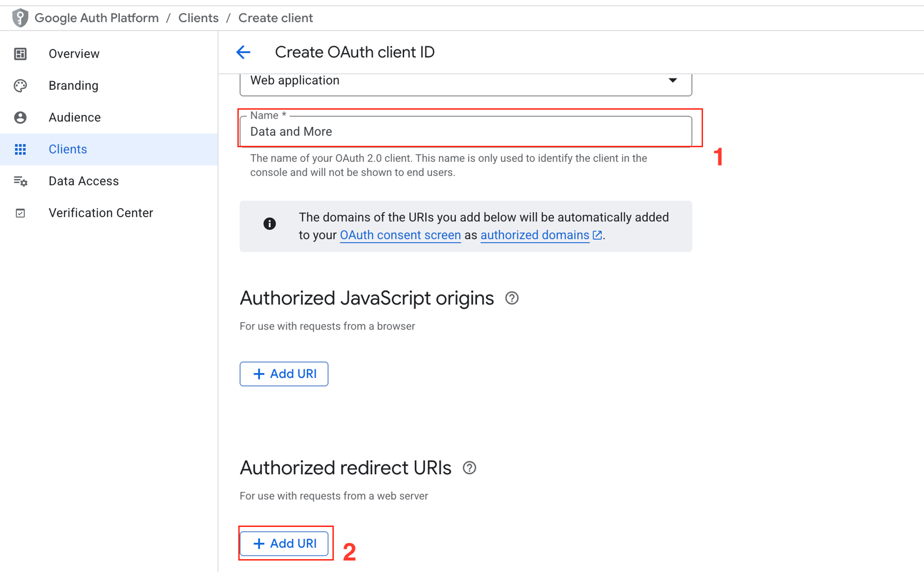Add URI under Authorized JavaScript origins
Screen dimensions: 924x572
[x=284, y=374]
